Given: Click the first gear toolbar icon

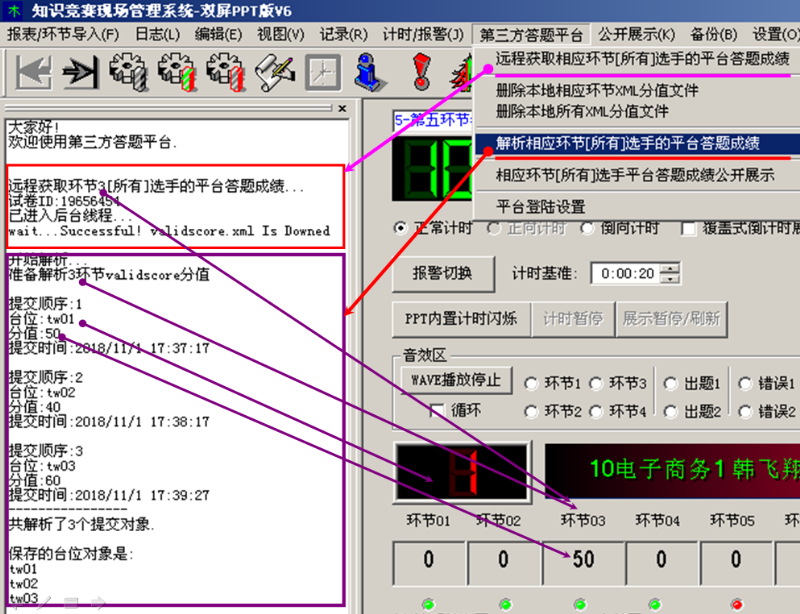Looking at the screenshot, I should [129, 73].
